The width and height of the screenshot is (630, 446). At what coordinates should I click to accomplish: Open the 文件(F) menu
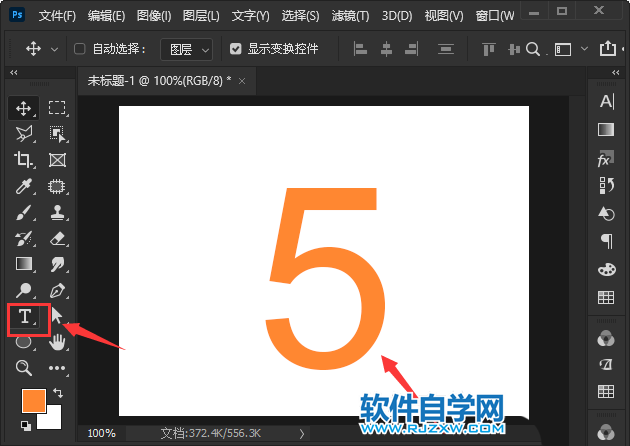[x=57, y=16]
